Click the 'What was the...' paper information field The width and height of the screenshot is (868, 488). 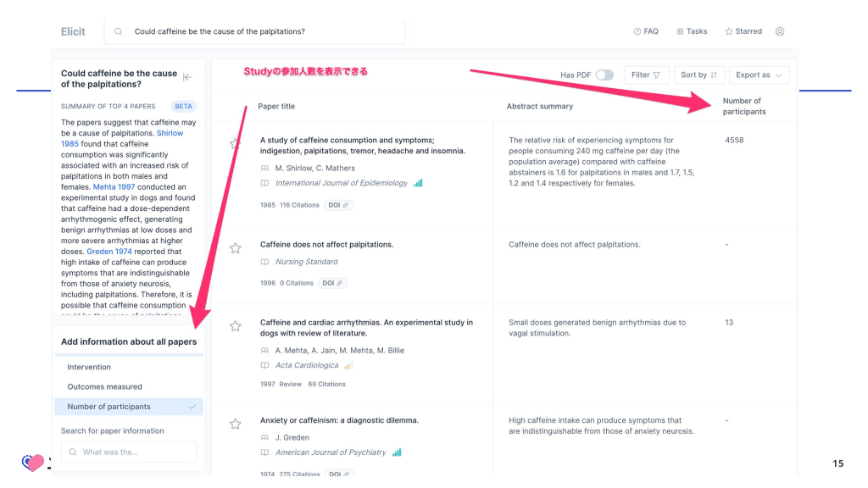point(129,452)
